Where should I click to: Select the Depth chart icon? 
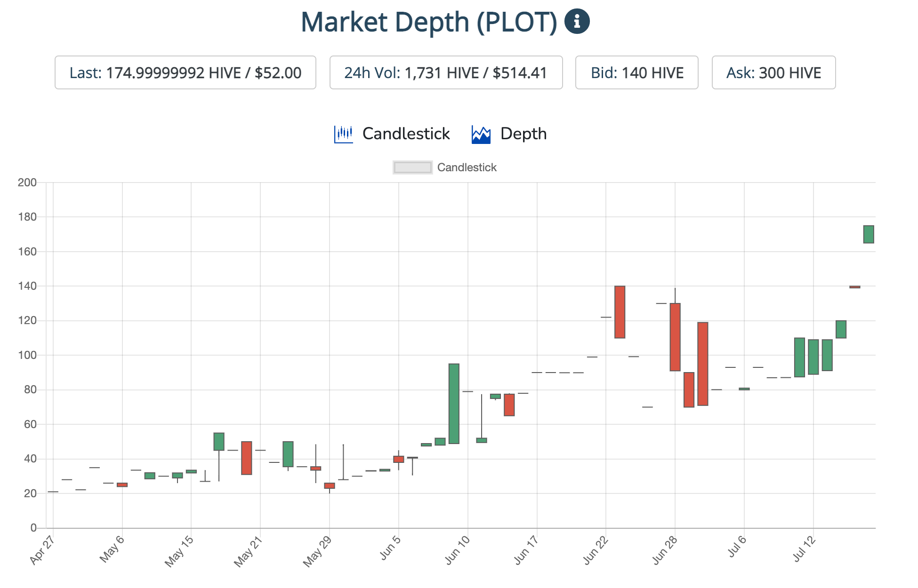pyautogui.click(x=481, y=135)
